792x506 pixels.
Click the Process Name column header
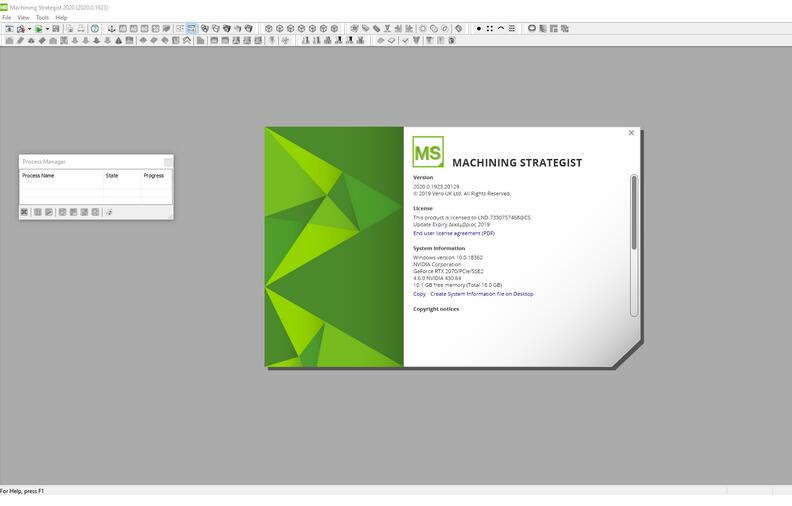(x=61, y=176)
